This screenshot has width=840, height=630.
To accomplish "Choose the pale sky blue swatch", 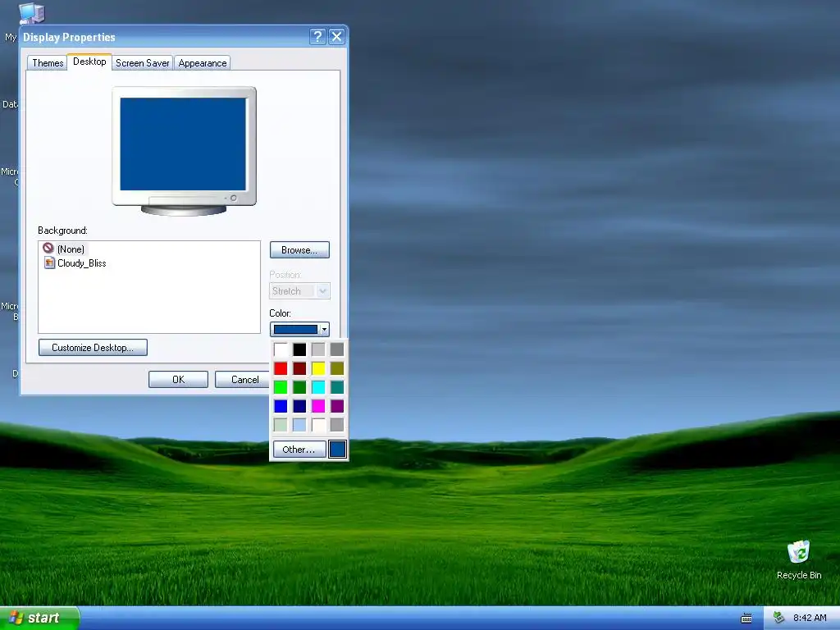I will 299,425.
